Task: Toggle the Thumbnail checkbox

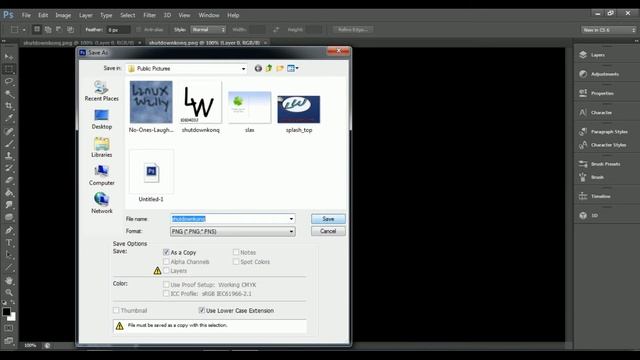Action: pyautogui.click(x=116, y=310)
